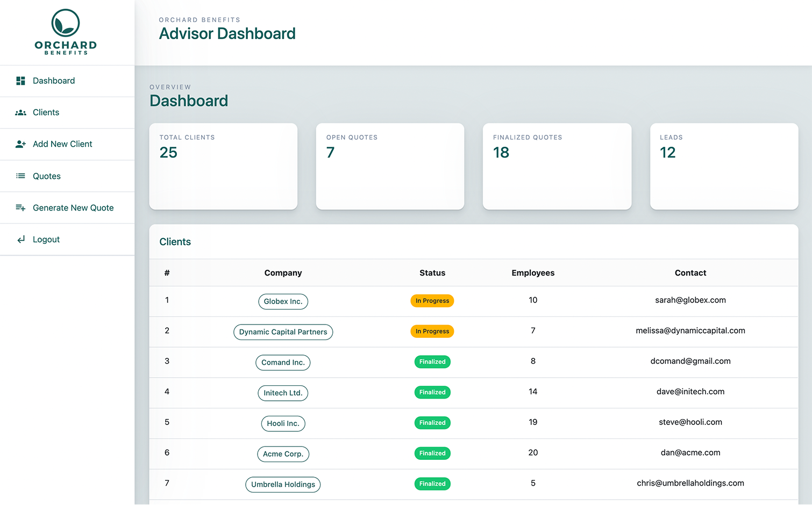812x505 pixels.
Task: Click the Finalized badge for Acme Corp.
Action: [x=432, y=453]
